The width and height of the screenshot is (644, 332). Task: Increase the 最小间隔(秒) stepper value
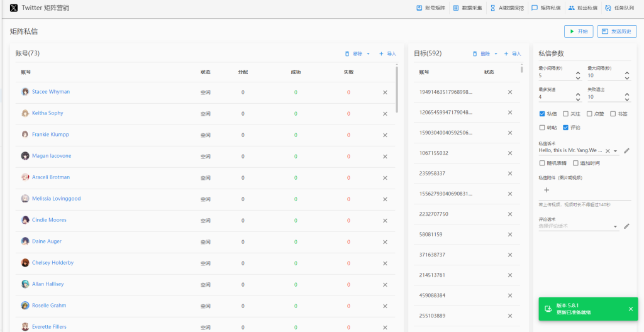coord(578,73)
